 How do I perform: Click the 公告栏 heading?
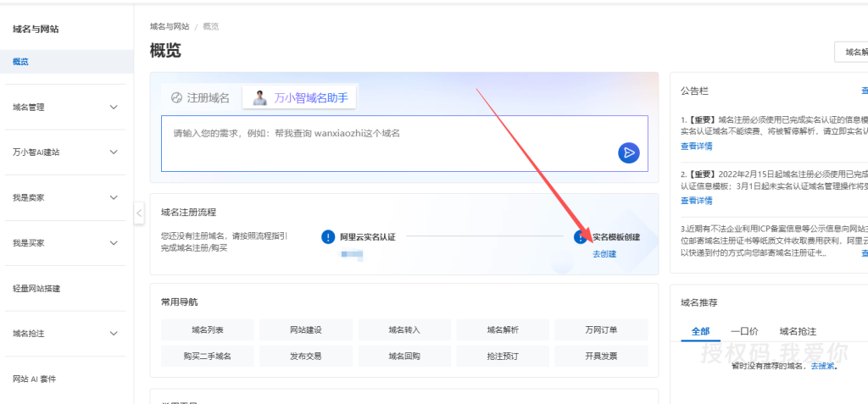(695, 91)
